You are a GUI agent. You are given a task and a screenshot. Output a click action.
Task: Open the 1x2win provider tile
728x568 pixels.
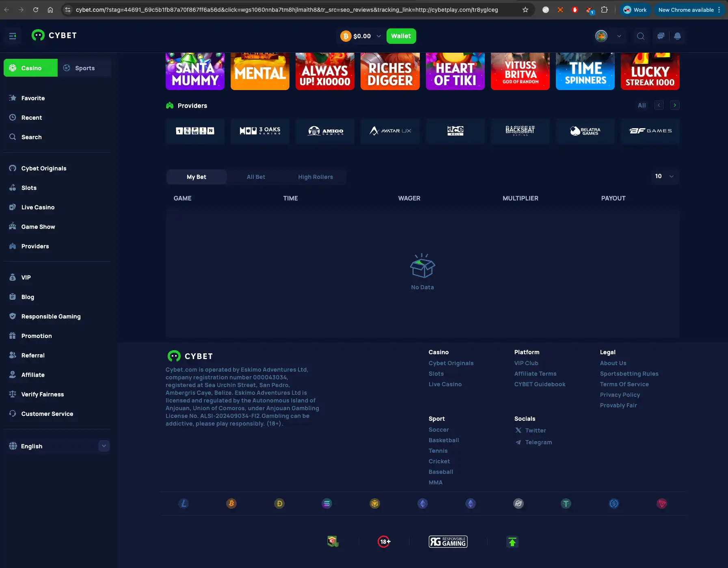click(195, 131)
